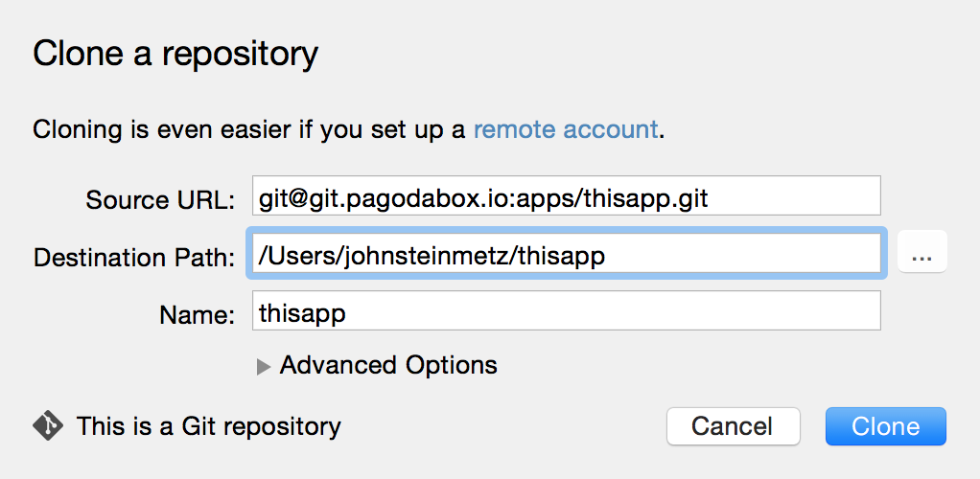Open the remote account link
Screen dimensions: 980x479
click(x=566, y=130)
